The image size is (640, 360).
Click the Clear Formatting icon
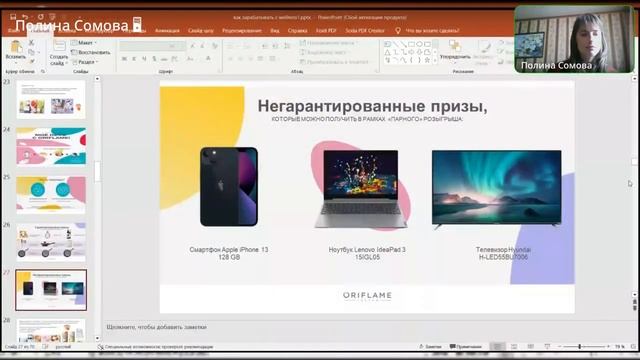coord(215,46)
